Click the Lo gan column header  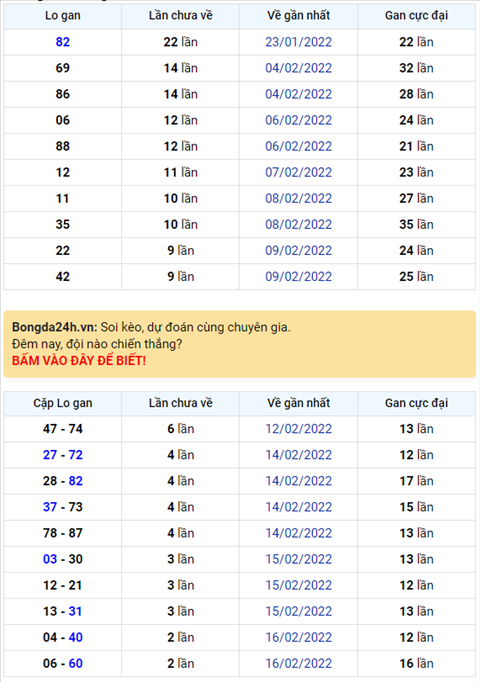pyautogui.click(x=63, y=16)
